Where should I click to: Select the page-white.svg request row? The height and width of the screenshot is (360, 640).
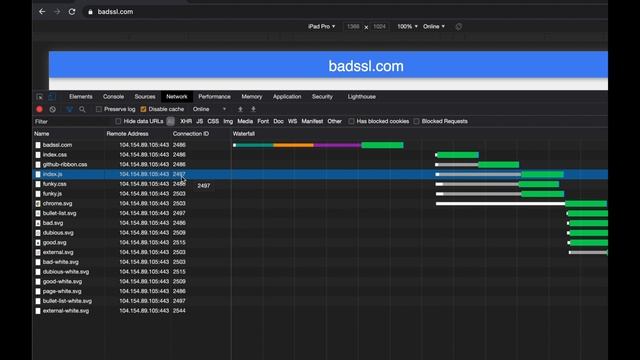(x=320, y=291)
